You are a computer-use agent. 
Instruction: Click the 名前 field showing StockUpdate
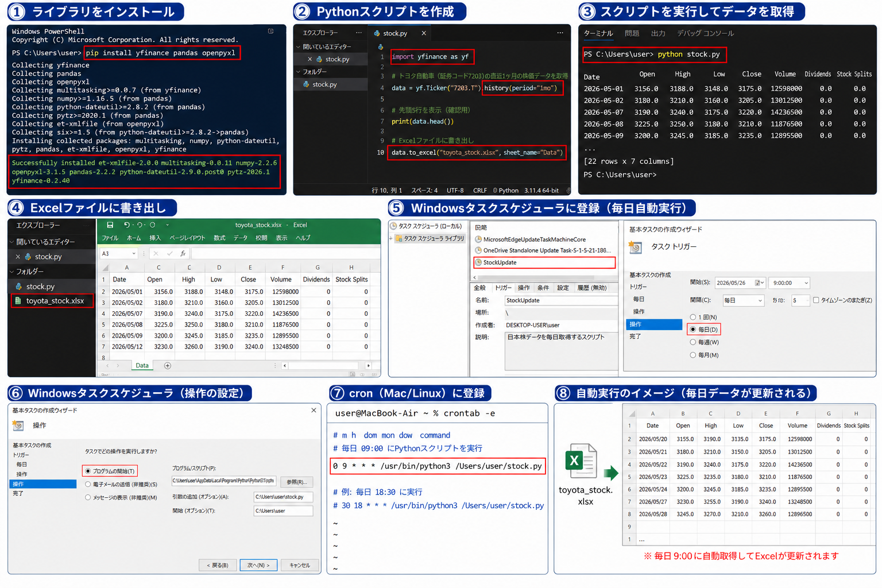[x=561, y=300]
